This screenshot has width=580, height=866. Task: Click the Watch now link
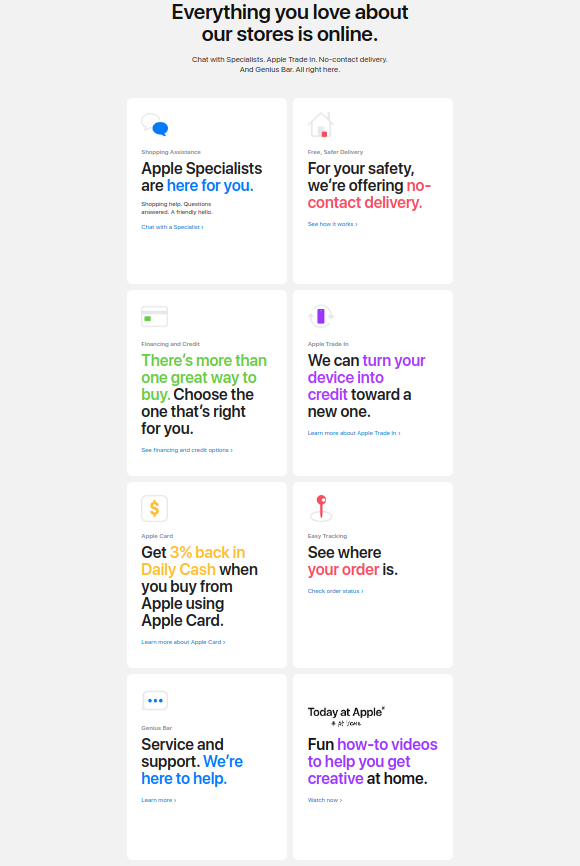[x=325, y=800]
